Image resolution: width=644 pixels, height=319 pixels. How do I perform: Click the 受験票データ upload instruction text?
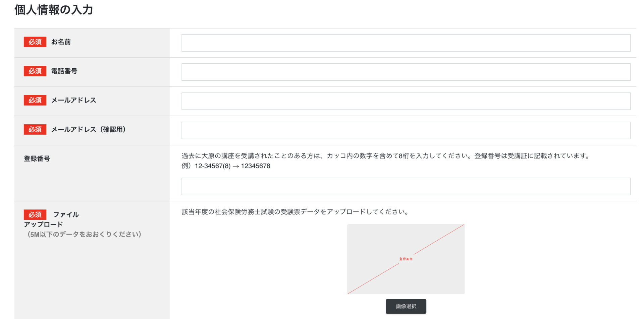(x=295, y=212)
